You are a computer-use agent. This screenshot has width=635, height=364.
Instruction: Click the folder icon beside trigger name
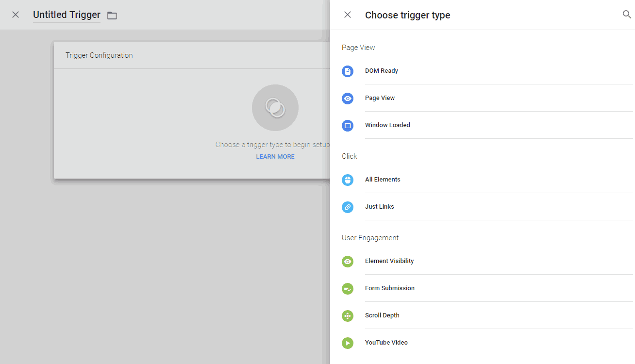112,16
